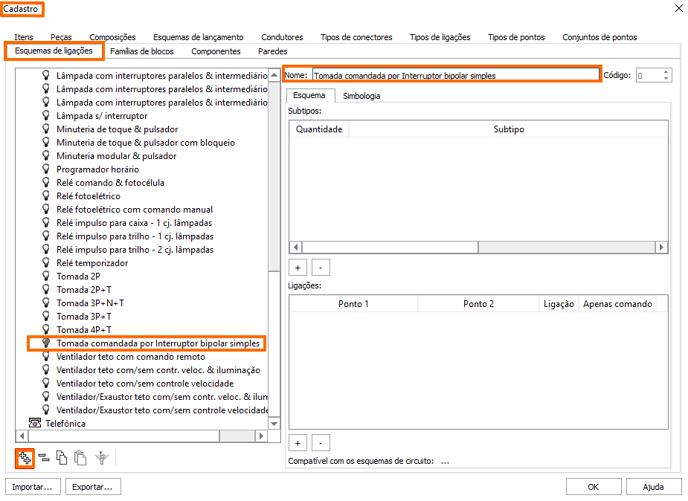Switch to the Simbologia tab
The image size is (688, 501).
pyautogui.click(x=361, y=96)
